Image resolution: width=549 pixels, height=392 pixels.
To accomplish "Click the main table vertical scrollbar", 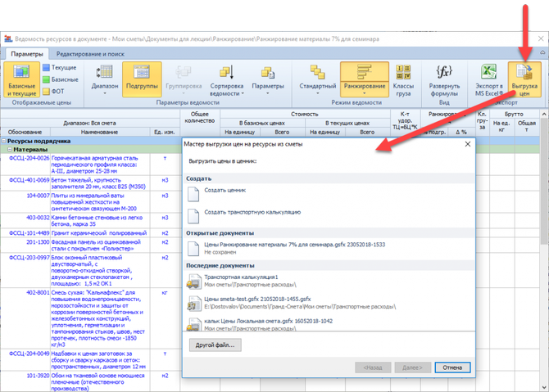I will 544,246.
